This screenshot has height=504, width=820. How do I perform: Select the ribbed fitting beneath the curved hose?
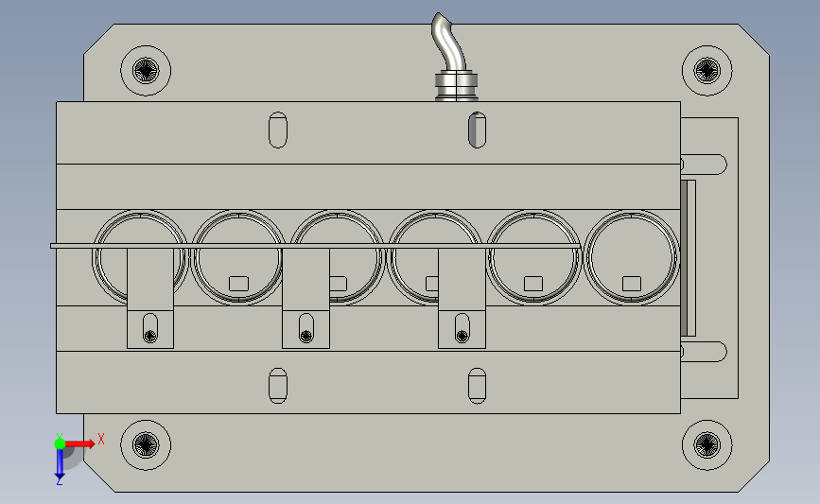(x=456, y=86)
